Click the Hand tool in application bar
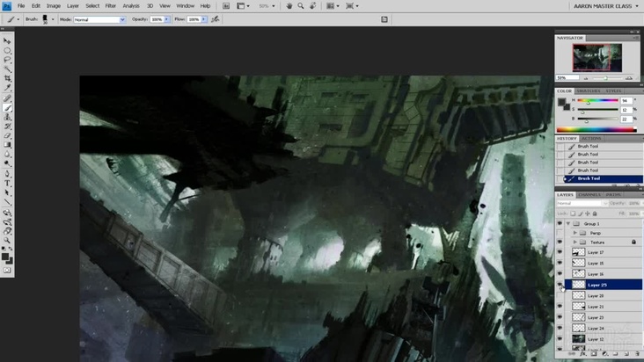The width and height of the screenshot is (644, 362). (x=289, y=5)
